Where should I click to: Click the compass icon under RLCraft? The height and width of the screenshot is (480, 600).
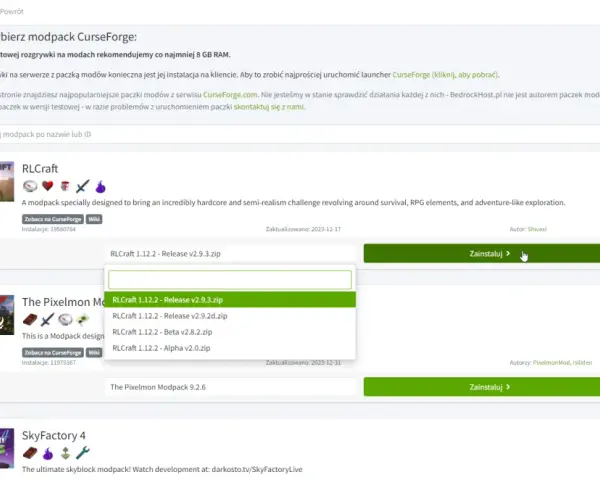[30, 186]
